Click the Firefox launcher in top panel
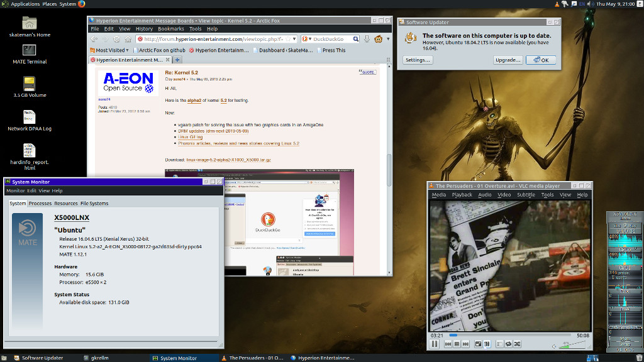This screenshot has width=644, height=362. pos(82,4)
